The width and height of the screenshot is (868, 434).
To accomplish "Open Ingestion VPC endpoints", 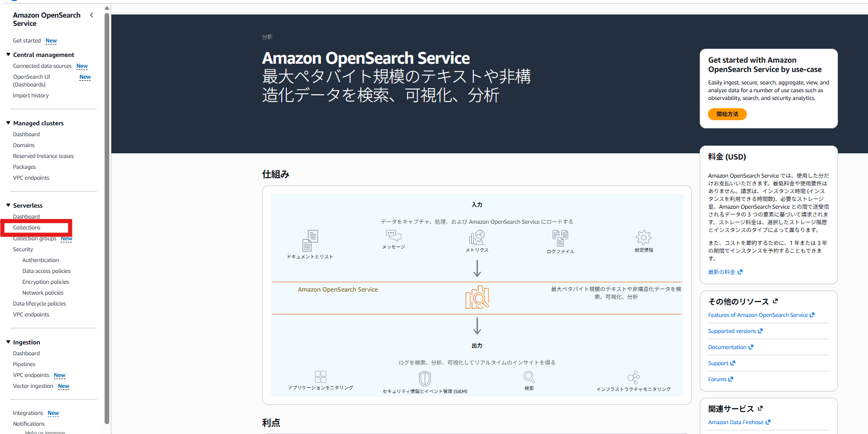I will 31,375.
